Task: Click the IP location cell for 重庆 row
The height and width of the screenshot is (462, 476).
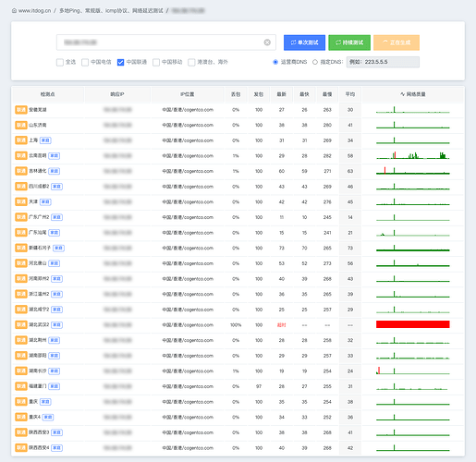Action: pos(188,402)
